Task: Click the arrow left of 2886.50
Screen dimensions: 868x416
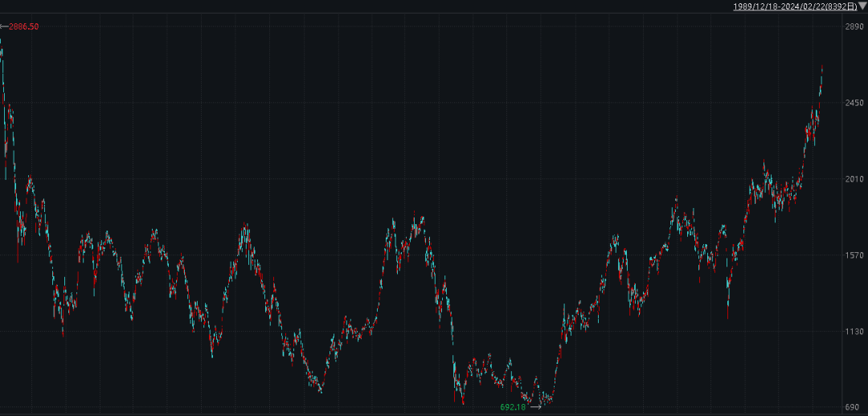Action: 4,27
